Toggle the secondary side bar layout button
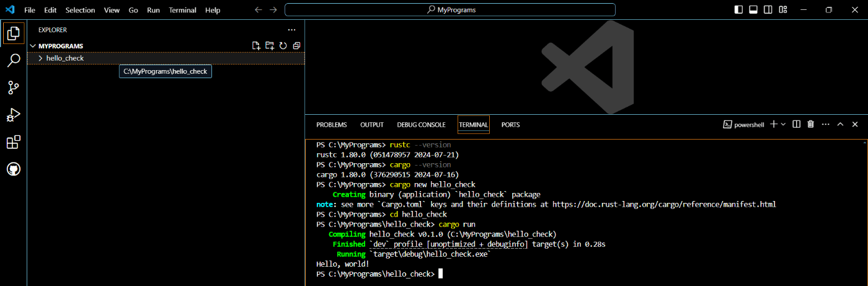The height and width of the screenshot is (286, 868). point(768,10)
